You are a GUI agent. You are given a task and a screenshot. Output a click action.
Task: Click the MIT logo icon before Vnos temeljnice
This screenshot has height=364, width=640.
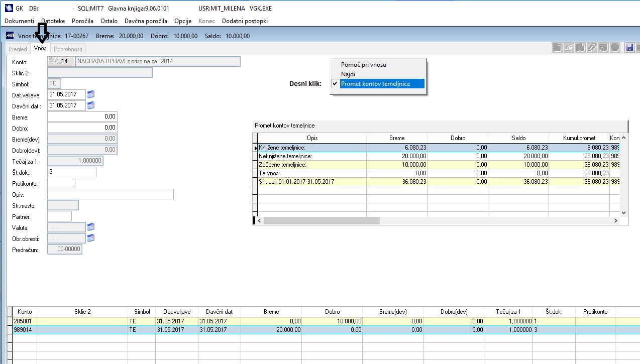click(10, 36)
